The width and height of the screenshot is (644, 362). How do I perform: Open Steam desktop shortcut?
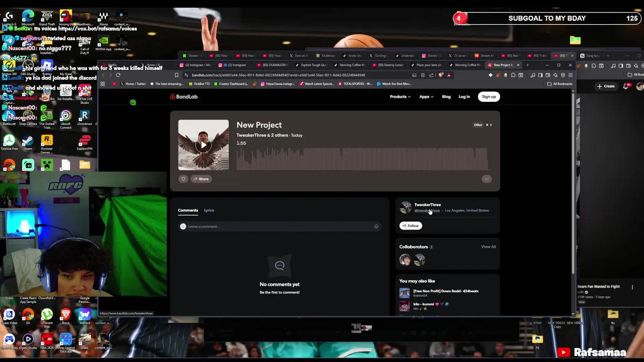[28, 143]
